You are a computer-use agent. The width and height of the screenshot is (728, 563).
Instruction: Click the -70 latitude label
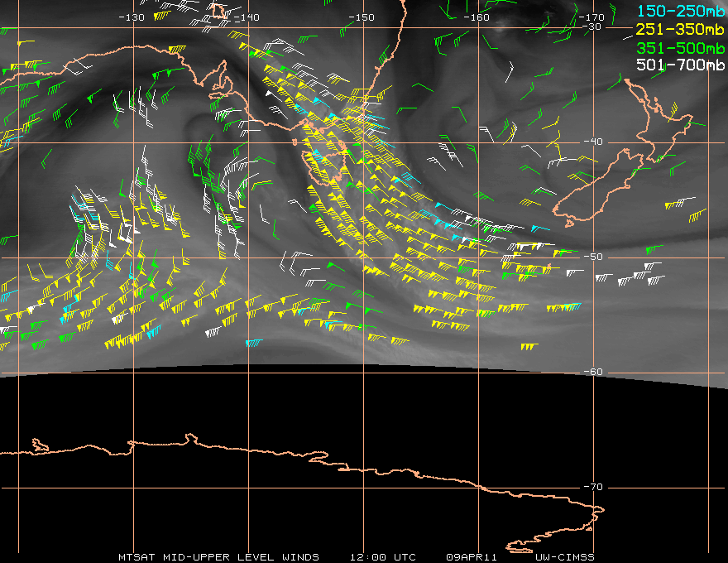(x=593, y=487)
